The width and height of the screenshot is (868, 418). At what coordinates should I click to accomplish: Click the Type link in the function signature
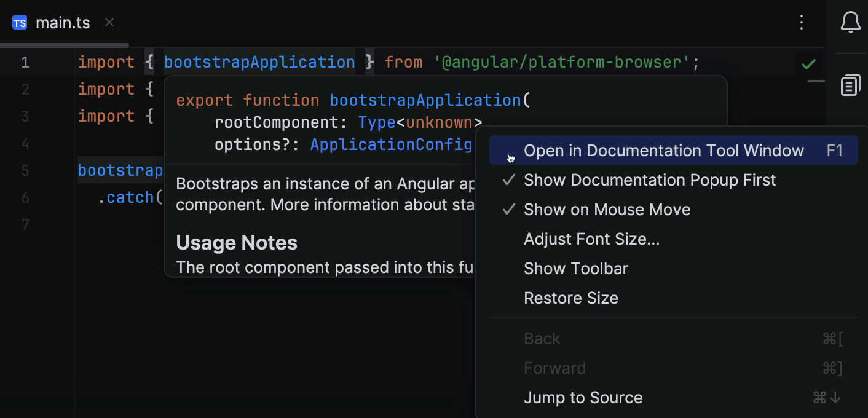377,122
